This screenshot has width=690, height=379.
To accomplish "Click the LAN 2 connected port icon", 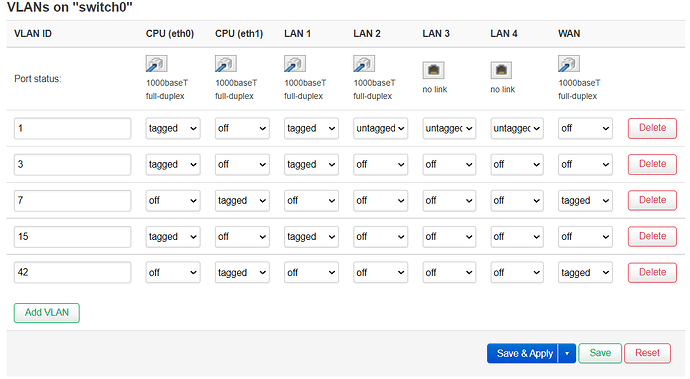I will (x=364, y=64).
